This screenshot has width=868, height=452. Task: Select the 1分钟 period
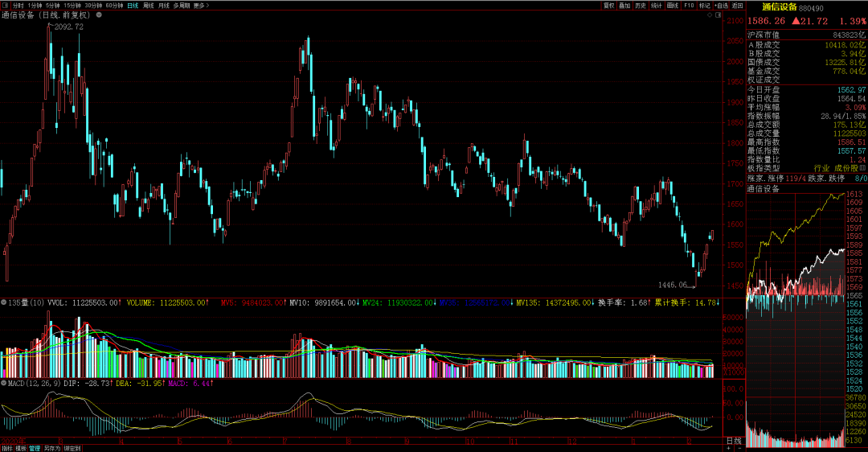tap(35, 6)
